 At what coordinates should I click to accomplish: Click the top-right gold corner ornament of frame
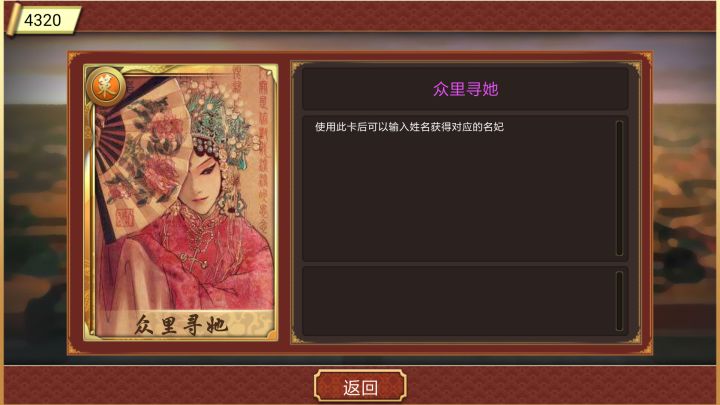[644, 59]
